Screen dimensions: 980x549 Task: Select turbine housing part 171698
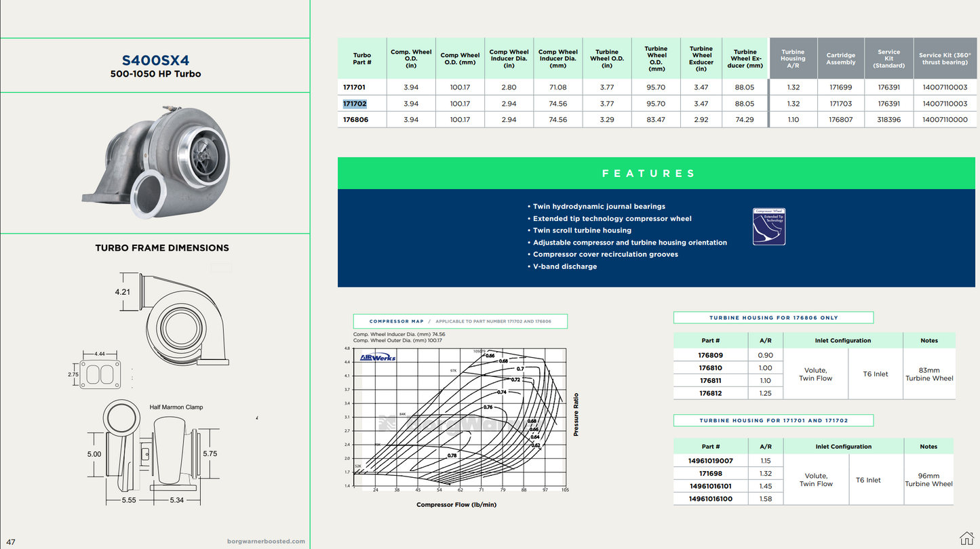point(711,474)
